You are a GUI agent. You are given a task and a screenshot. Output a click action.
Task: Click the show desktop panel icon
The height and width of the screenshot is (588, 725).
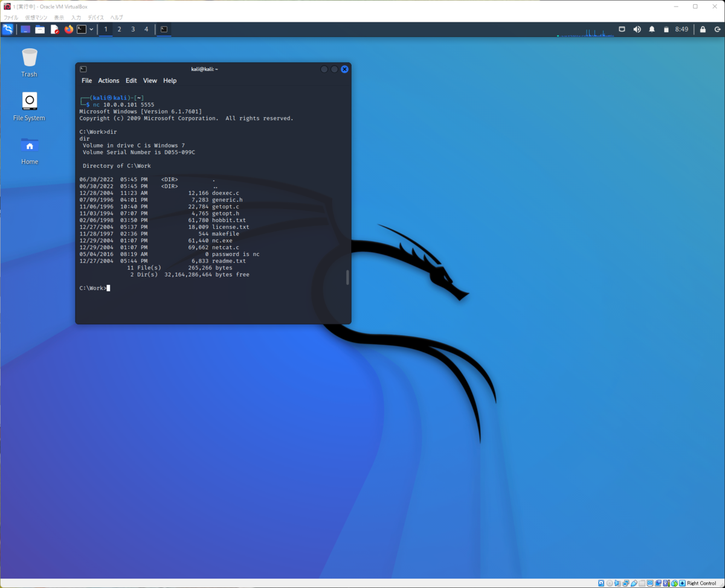pyautogui.click(x=25, y=29)
